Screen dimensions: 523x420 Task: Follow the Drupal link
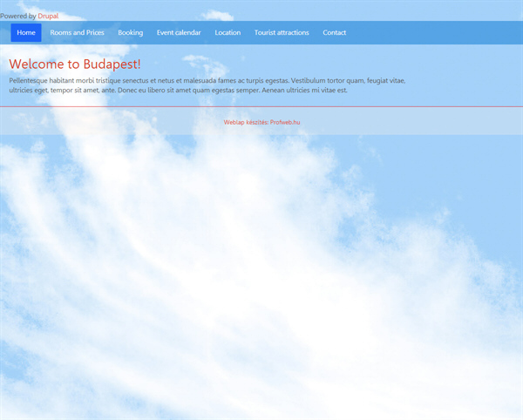click(x=48, y=16)
